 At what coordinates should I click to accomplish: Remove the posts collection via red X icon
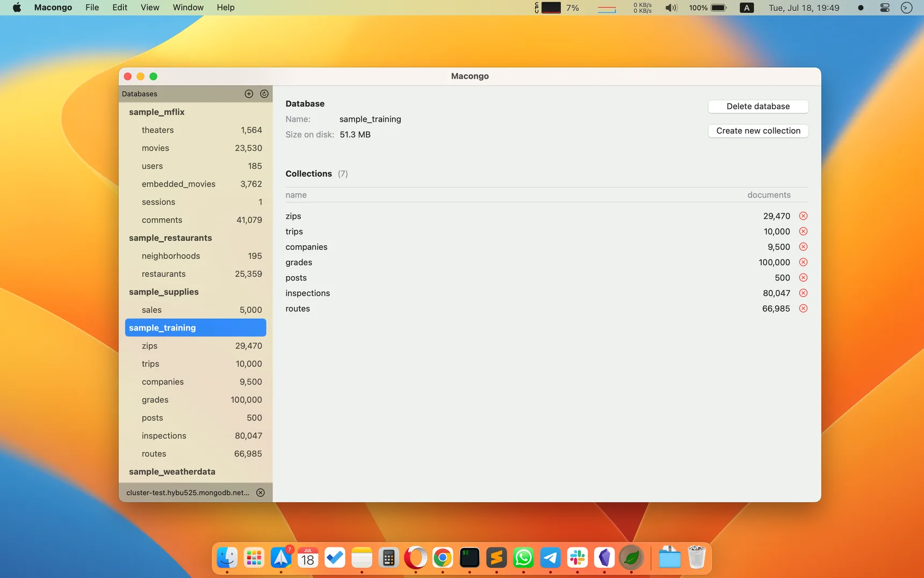click(803, 277)
